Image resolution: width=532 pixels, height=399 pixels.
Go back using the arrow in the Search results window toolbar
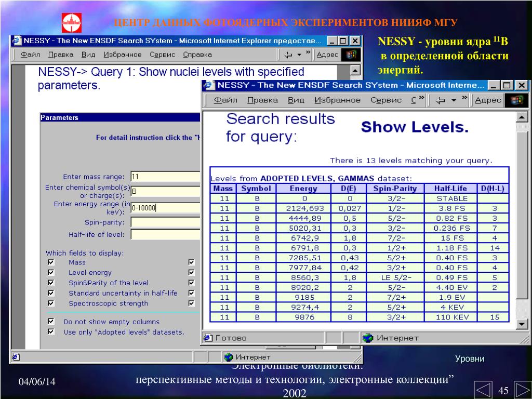coord(441,100)
